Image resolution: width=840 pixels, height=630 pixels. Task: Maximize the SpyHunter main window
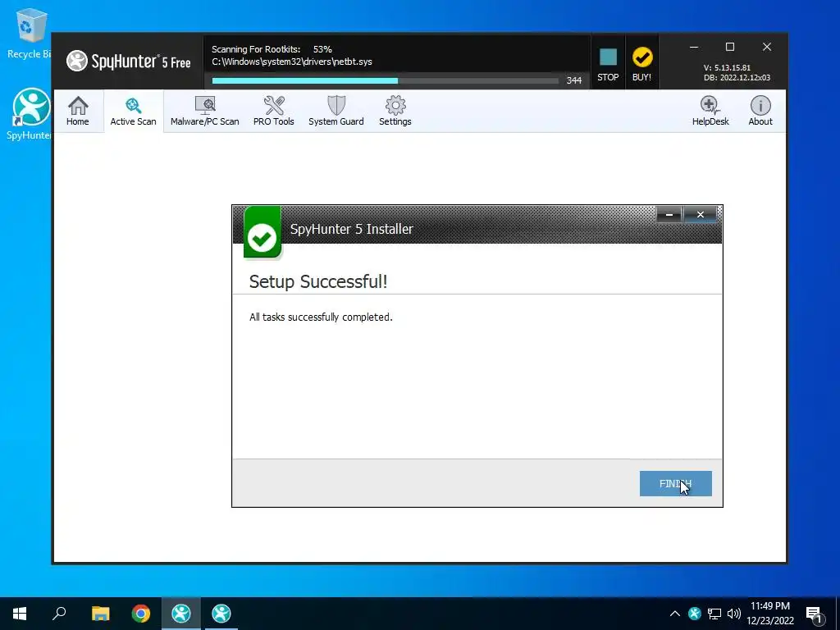tap(729, 47)
